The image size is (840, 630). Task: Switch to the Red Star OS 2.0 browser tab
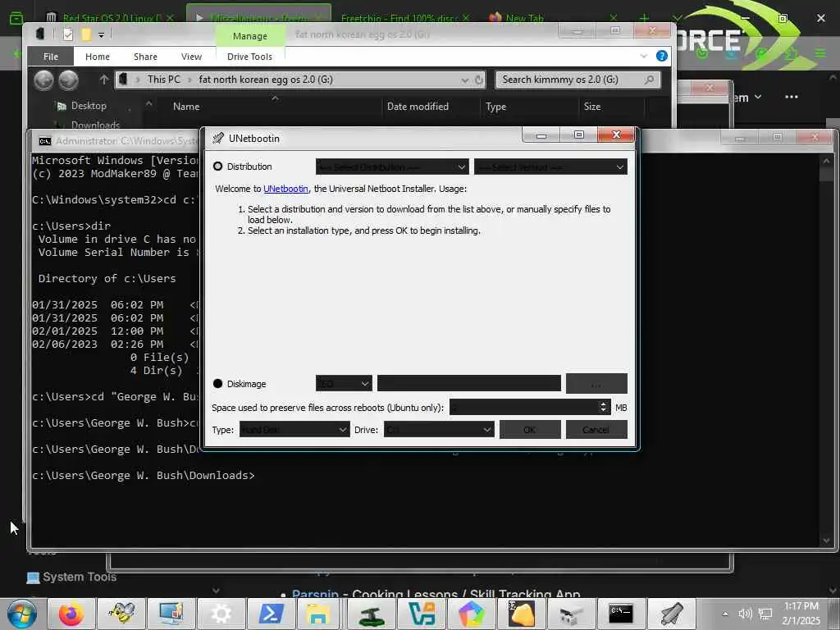click(111, 18)
